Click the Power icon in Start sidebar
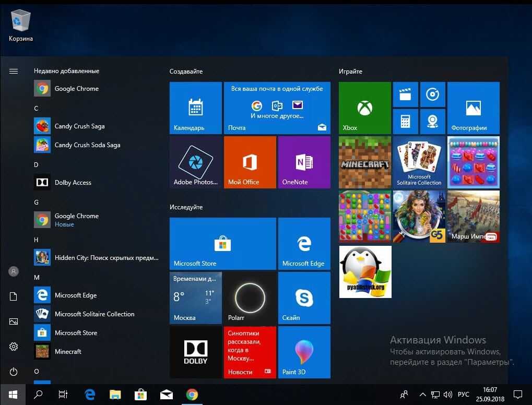532x405 pixels. pyautogui.click(x=14, y=372)
